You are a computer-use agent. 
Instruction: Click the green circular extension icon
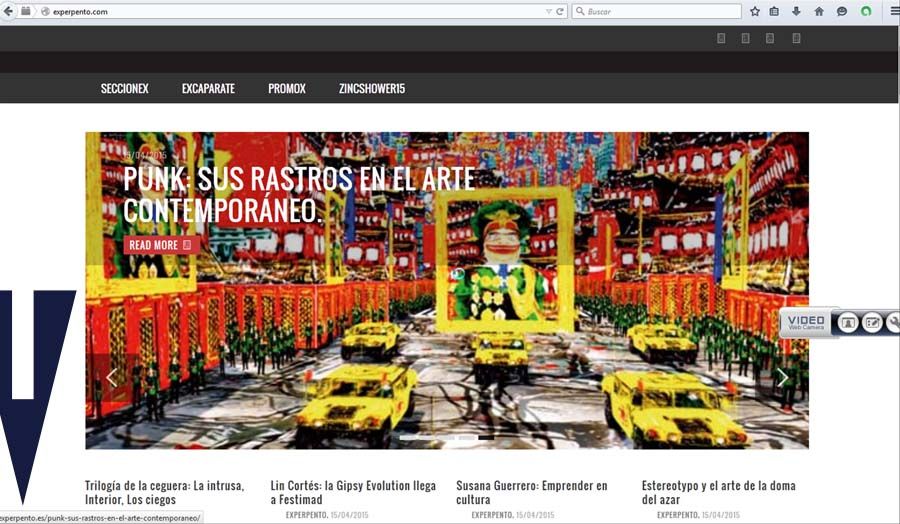pos(866,11)
